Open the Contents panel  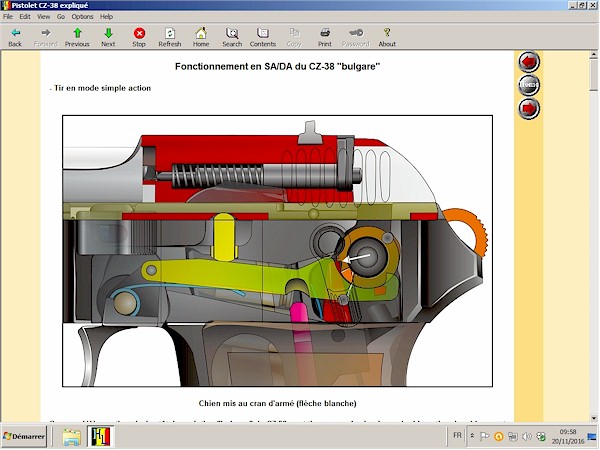(263, 38)
